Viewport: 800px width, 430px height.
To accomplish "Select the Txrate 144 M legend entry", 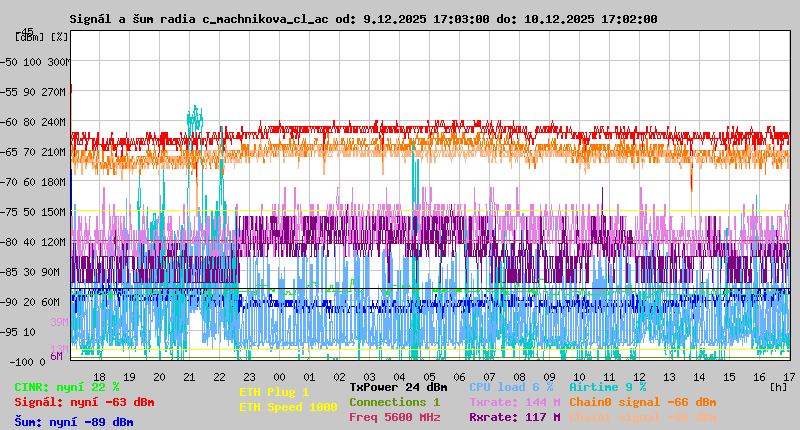I will click(514, 402).
